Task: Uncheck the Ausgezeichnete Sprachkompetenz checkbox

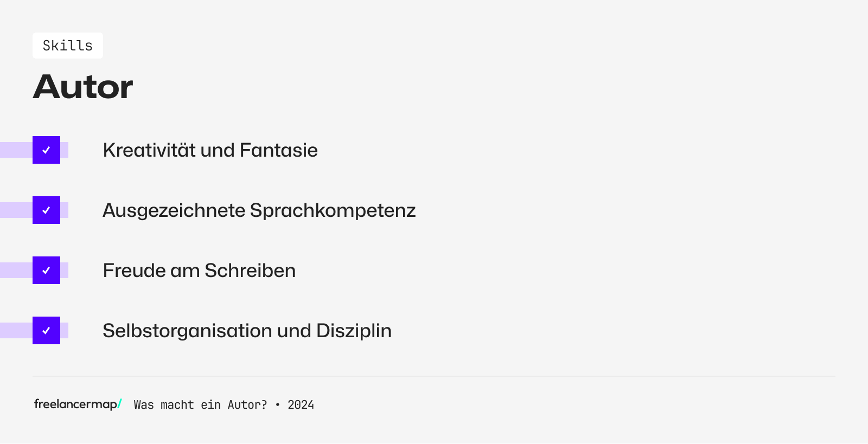Action: 46,210
